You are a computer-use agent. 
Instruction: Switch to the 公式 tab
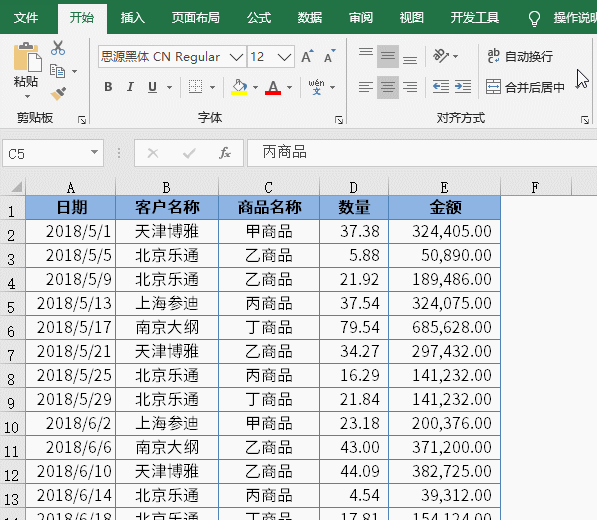[x=259, y=18]
